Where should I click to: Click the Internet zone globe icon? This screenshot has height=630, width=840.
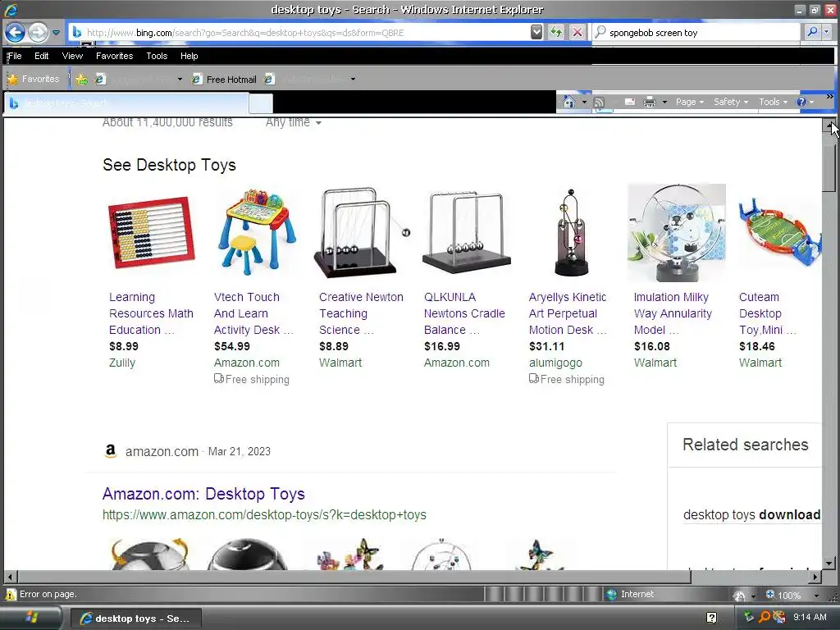point(611,595)
